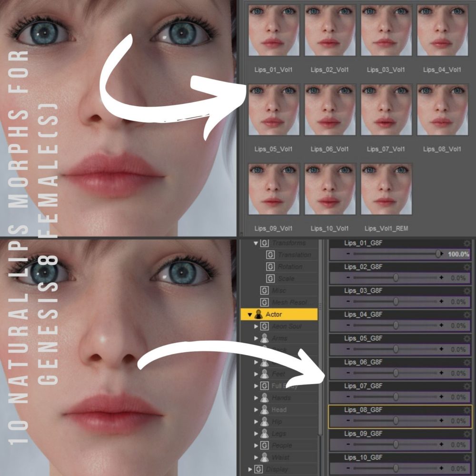This screenshot has height=476, width=476.
Task: Expand the Feet region
Action: (256, 374)
